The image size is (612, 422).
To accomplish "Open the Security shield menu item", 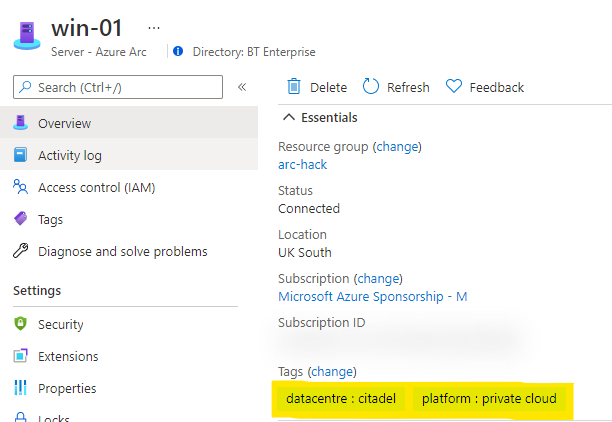I will [x=60, y=324].
